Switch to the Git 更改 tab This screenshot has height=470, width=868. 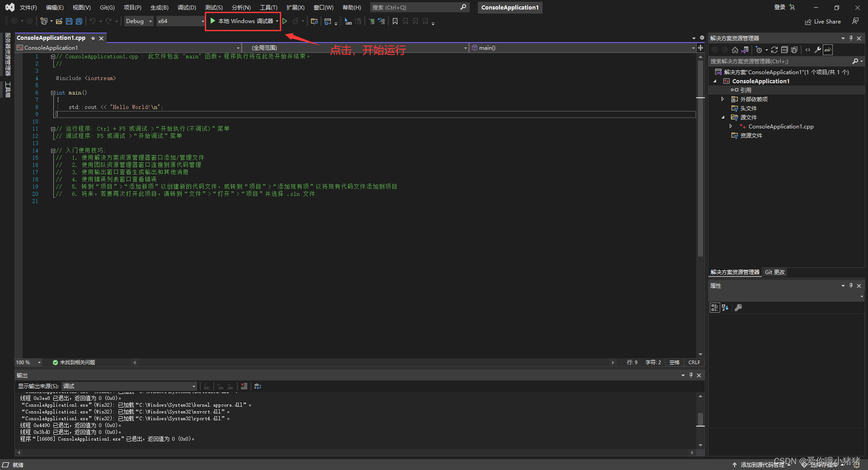(x=775, y=272)
